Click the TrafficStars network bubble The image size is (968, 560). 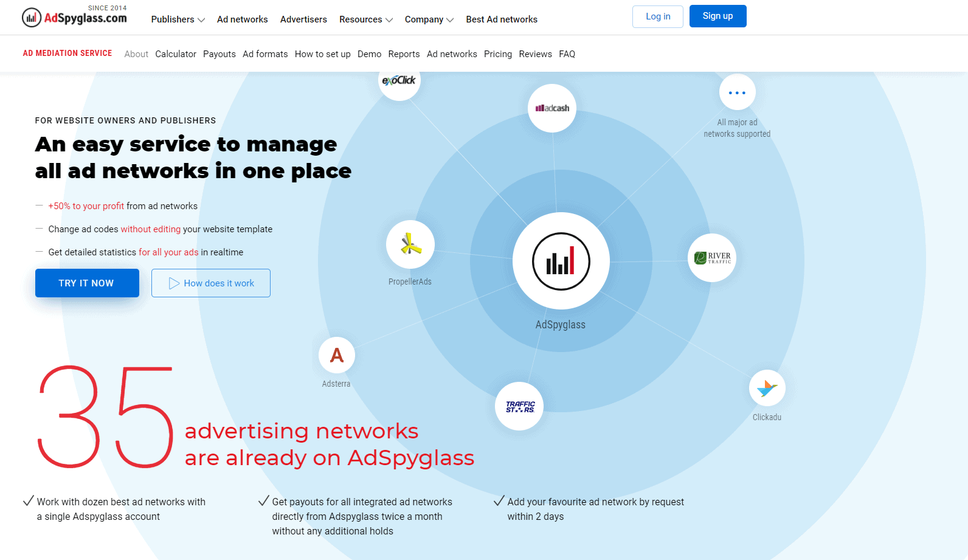tap(520, 406)
